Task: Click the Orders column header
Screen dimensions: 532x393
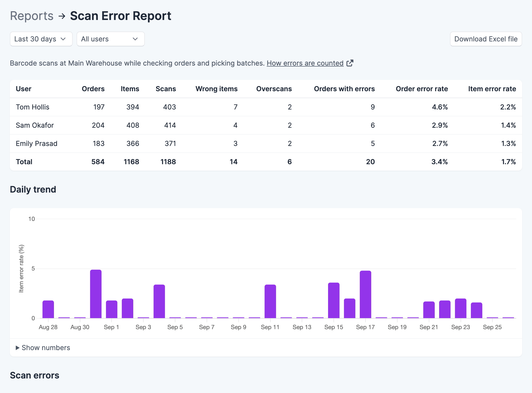Action: pyautogui.click(x=93, y=89)
